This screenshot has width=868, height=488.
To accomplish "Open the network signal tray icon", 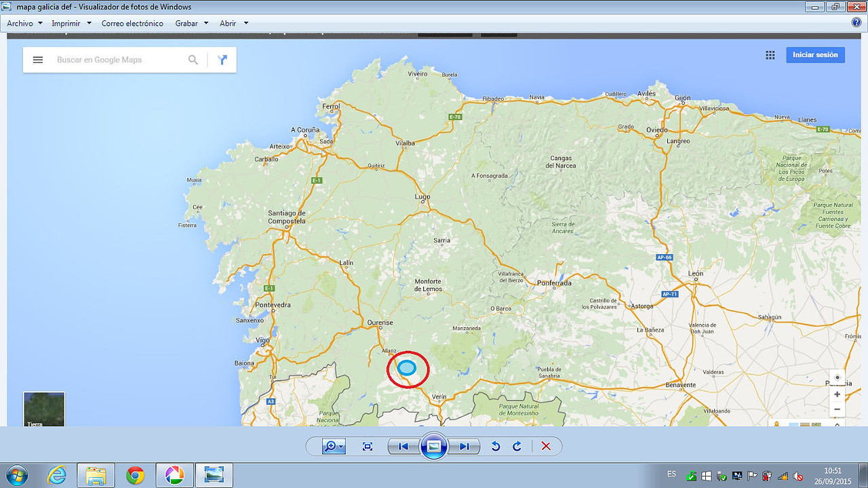I will [783, 476].
